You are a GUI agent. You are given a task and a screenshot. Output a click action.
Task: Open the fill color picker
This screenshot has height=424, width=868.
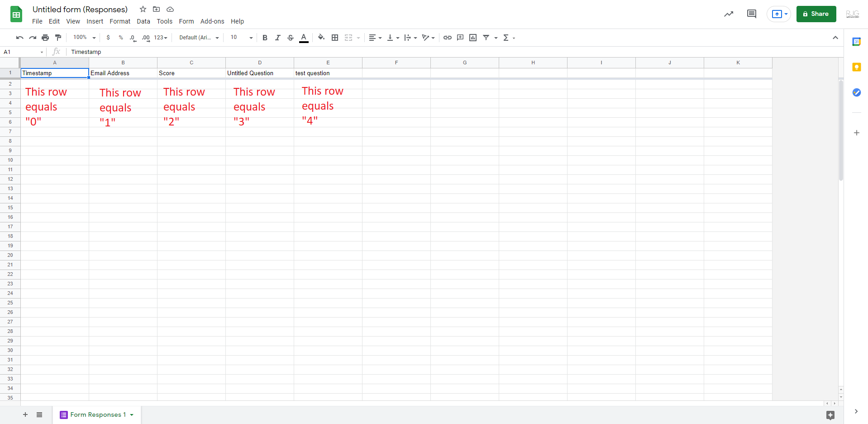tap(321, 38)
